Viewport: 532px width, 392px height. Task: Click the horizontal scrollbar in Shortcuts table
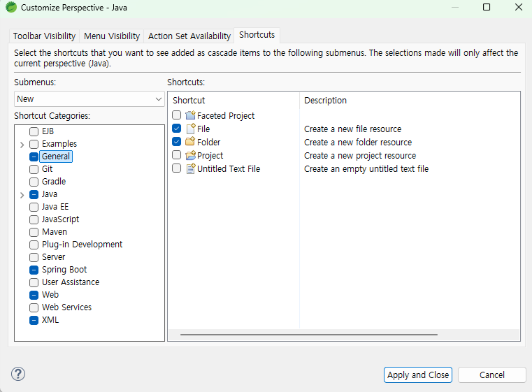(309, 334)
